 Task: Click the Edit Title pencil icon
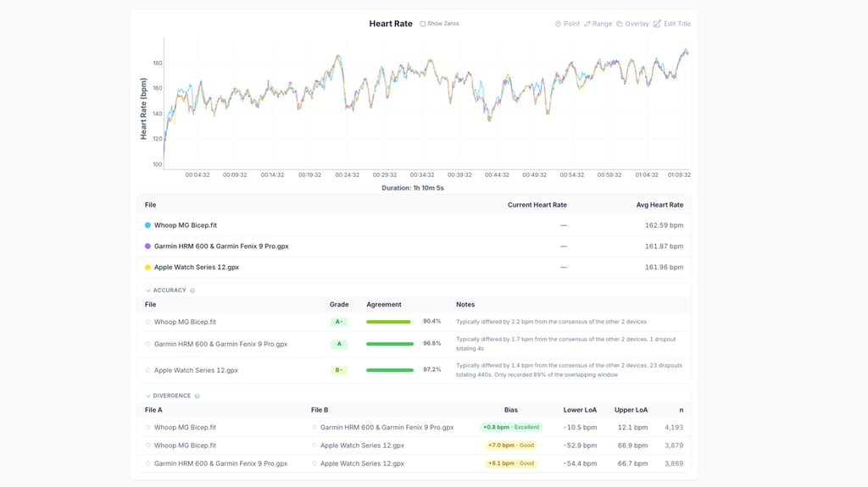tap(657, 24)
